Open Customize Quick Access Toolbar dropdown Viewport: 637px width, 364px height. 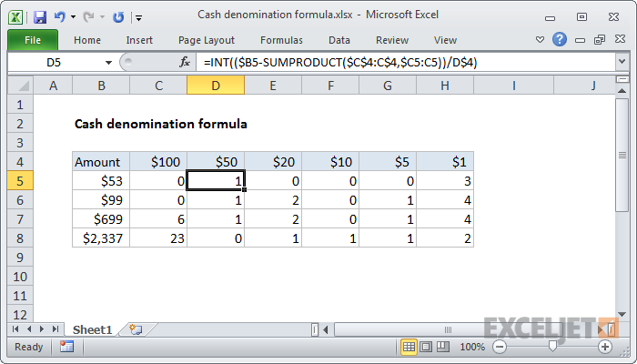pyautogui.click(x=138, y=16)
